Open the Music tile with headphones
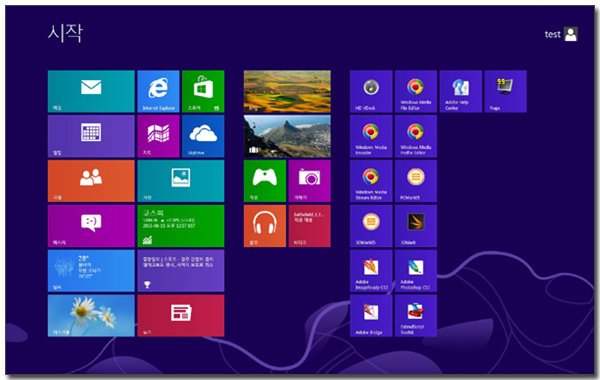Image resolution: width=600 pixels, height=380 pixels. click(265, 226)
